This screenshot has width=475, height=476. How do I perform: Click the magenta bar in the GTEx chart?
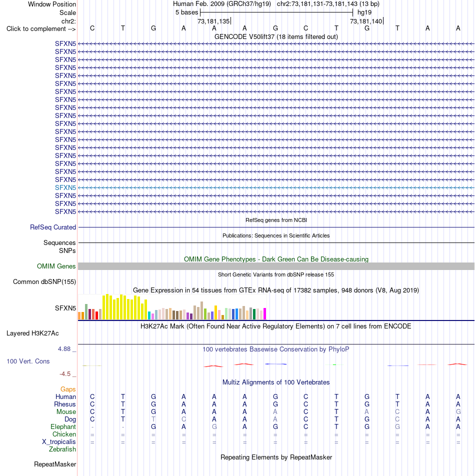point(264,313)
